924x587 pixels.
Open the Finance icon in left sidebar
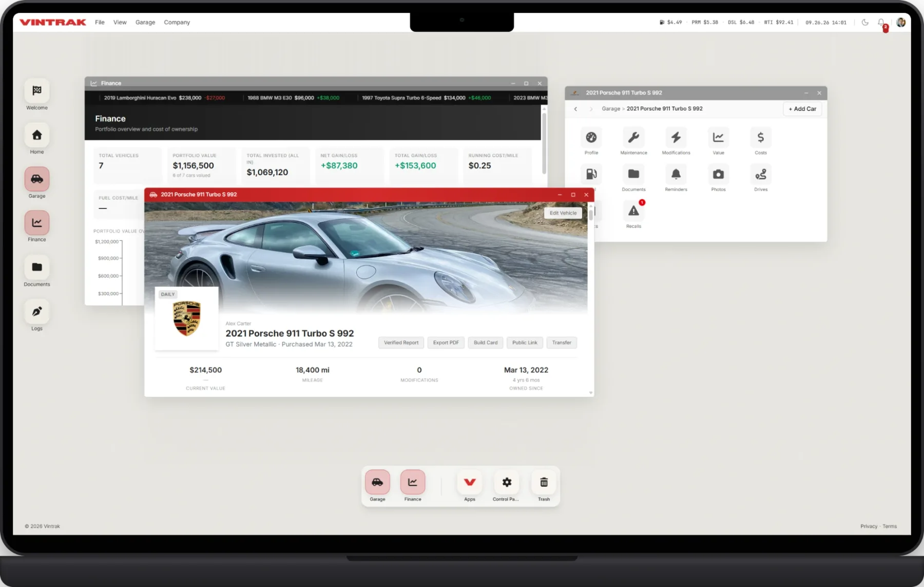tap(37, 223)
